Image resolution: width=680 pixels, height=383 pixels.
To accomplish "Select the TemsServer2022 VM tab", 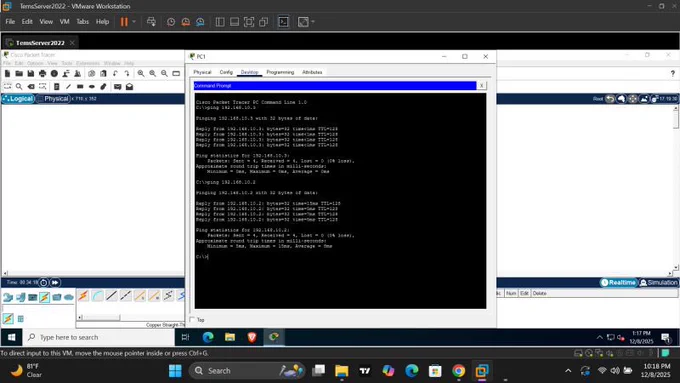I will 40,43.
